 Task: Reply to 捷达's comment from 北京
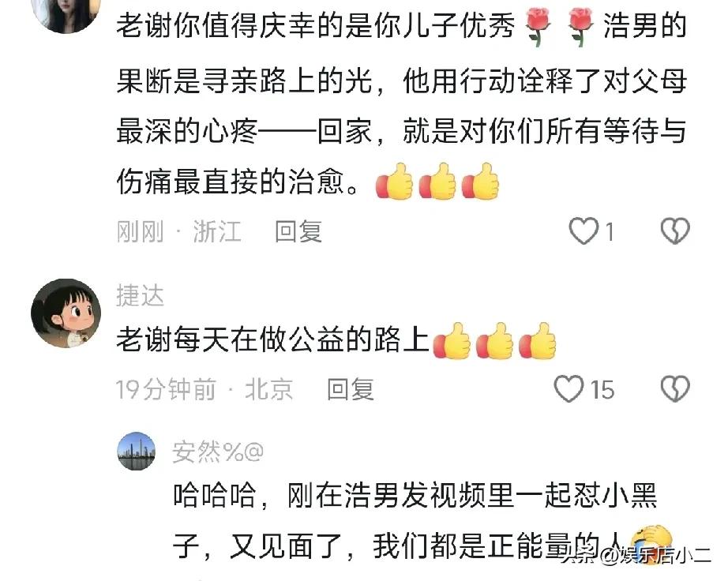pos(351,389)
